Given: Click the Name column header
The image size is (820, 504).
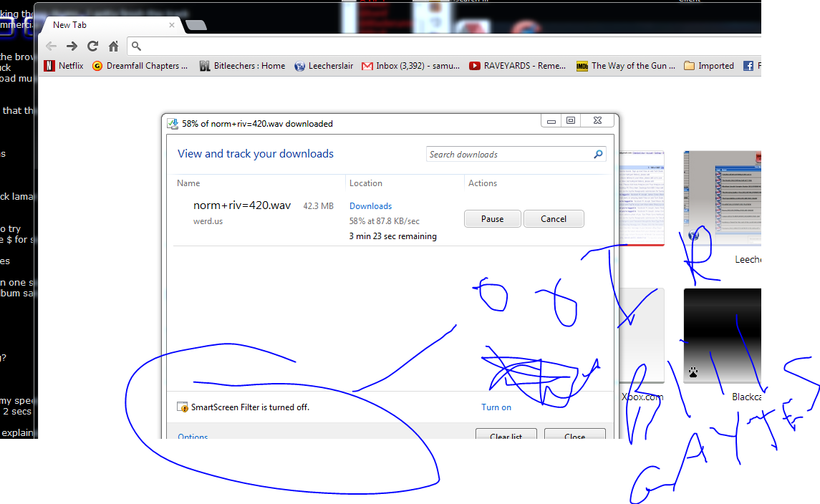Looking at the screenshot, I should tap(188, 183).
